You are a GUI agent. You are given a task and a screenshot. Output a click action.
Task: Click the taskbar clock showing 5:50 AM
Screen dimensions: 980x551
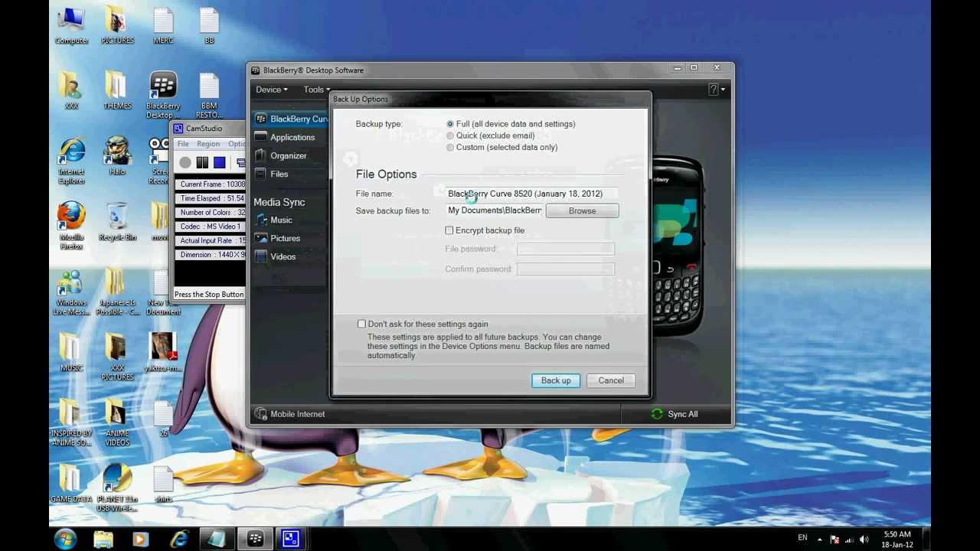point(897,539)
